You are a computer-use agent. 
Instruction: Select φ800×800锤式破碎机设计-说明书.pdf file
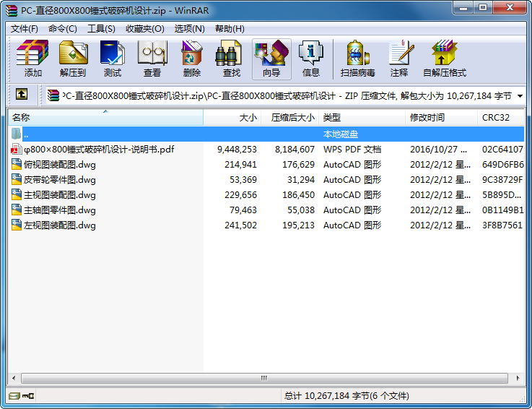(99, 149)
